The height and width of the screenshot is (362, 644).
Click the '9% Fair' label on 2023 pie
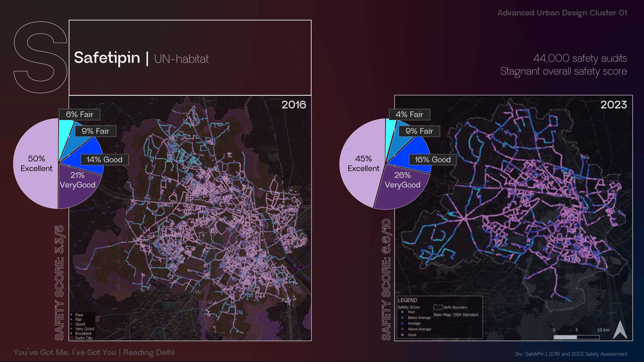pyautogui.click(x=419, y=131)
